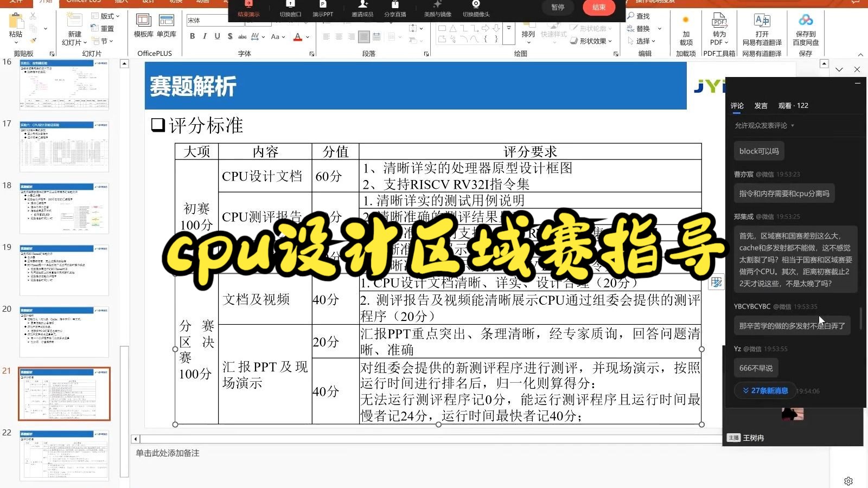Toggle underline formatting
The width and height of the screenshot is (868, 488).
pos(216,36)
